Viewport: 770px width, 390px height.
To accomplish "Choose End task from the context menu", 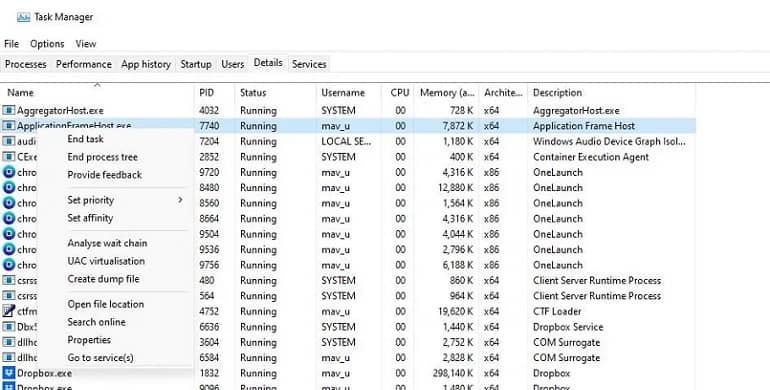I will coord(85,139).
